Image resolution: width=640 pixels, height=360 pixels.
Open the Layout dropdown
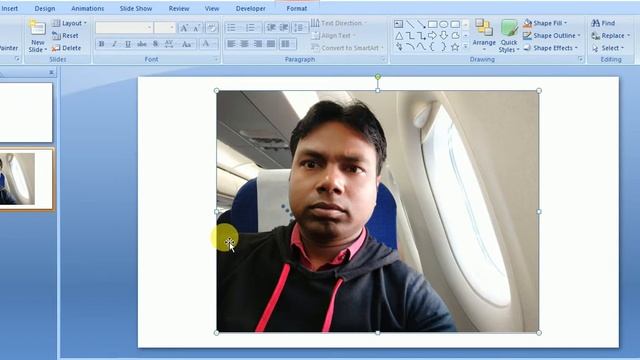(x=69, y=23)
